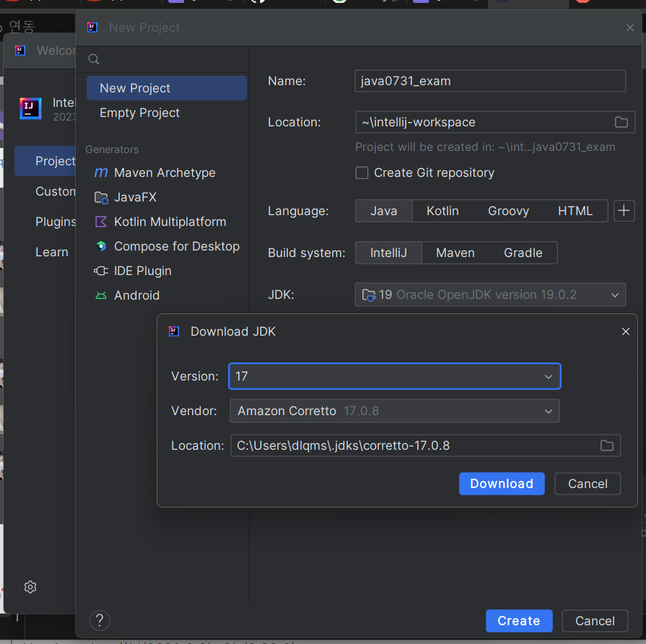Click the JDK 19 folder icon

click(369, 295)
